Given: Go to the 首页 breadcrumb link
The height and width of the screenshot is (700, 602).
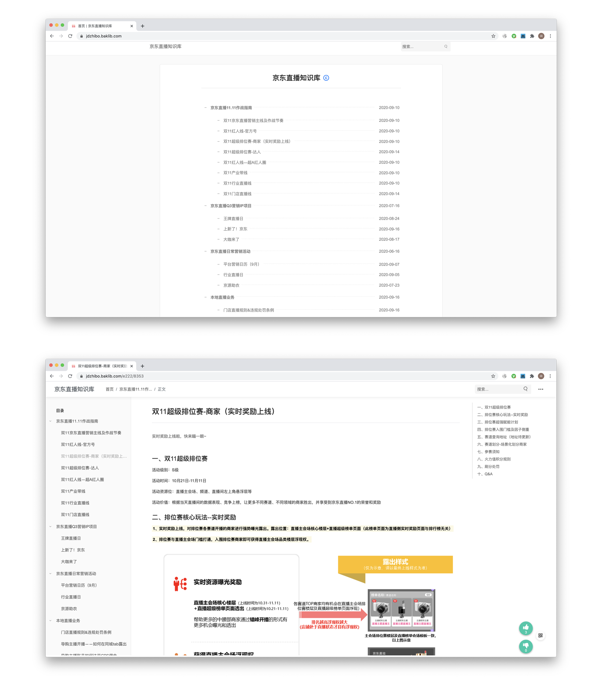Looking at the screenshot, I should point(110,389).
